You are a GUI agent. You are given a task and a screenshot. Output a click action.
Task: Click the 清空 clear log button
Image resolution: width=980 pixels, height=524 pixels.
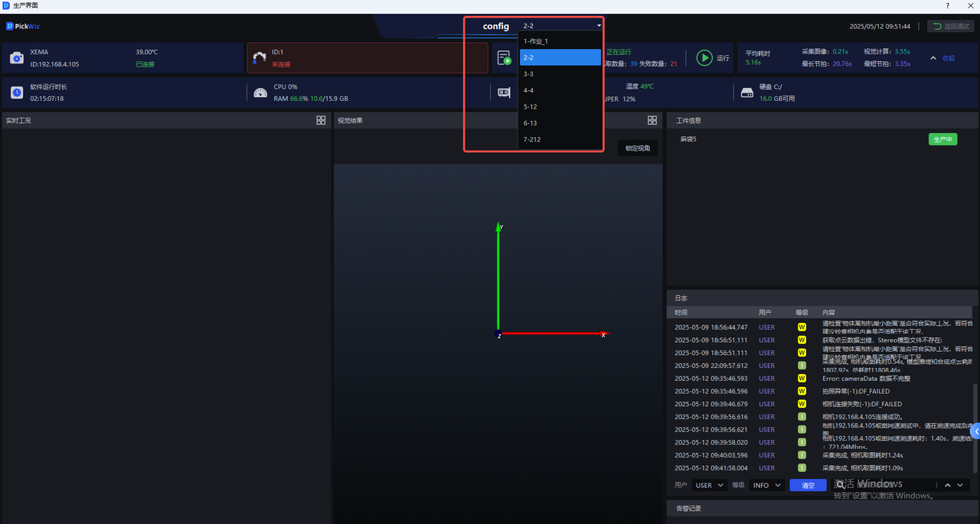[x=808, y=485]
